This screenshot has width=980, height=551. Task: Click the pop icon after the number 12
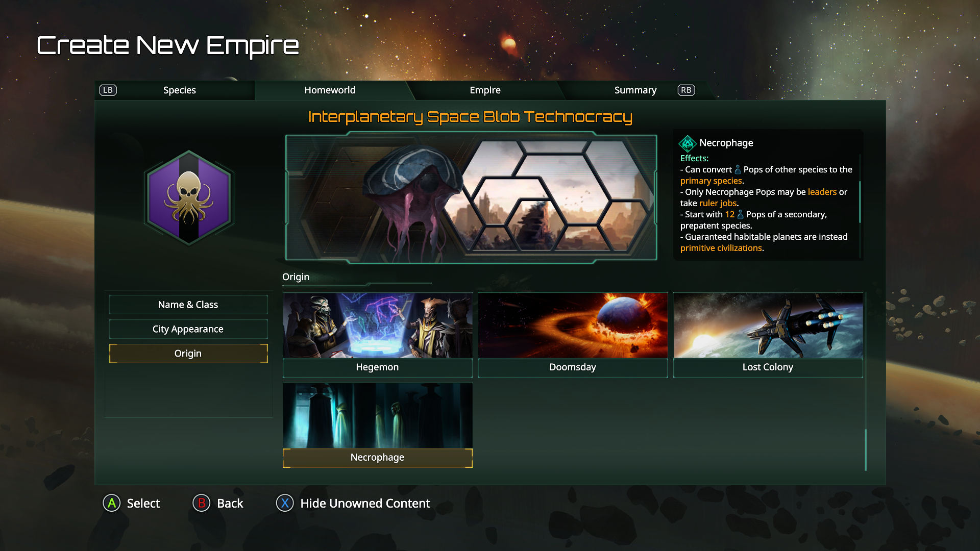coord(740,214)
